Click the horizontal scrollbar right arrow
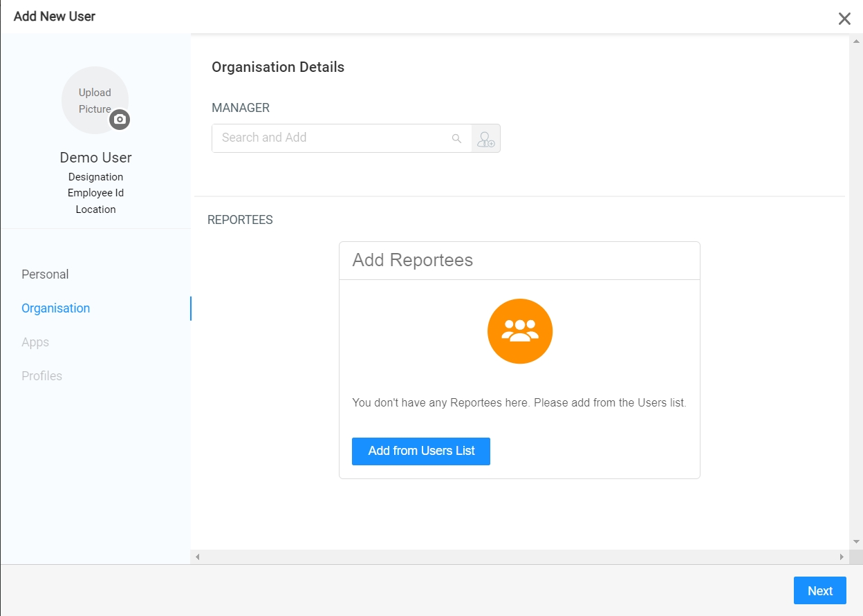Image resolution: width=863 pixels, height=616 pixels. click(842, 557)
